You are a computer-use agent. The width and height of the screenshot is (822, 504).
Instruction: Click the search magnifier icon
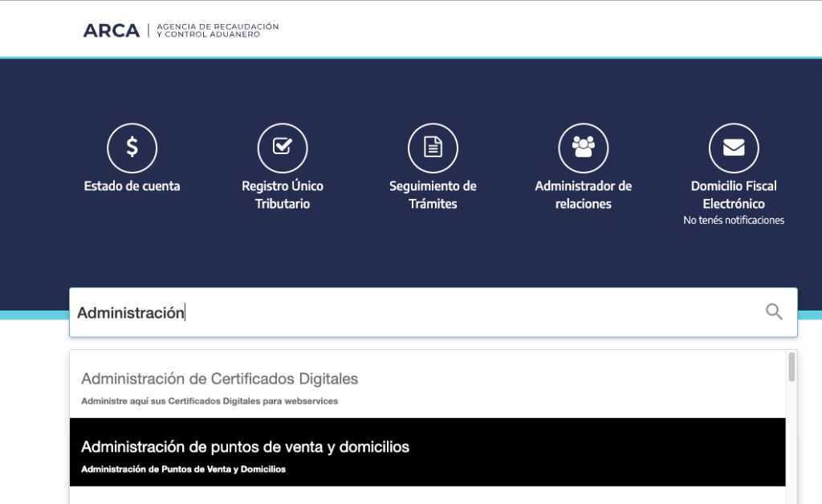(774, 311)
